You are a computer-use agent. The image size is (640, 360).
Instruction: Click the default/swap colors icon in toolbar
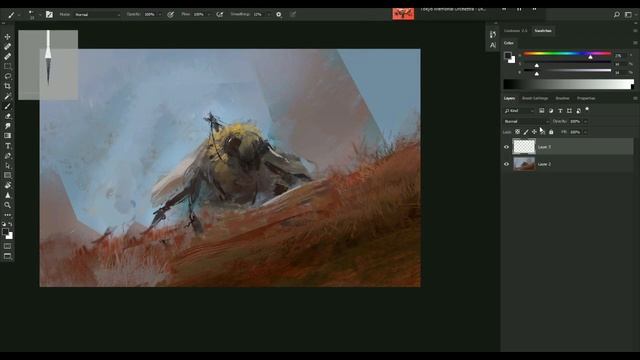7,224
